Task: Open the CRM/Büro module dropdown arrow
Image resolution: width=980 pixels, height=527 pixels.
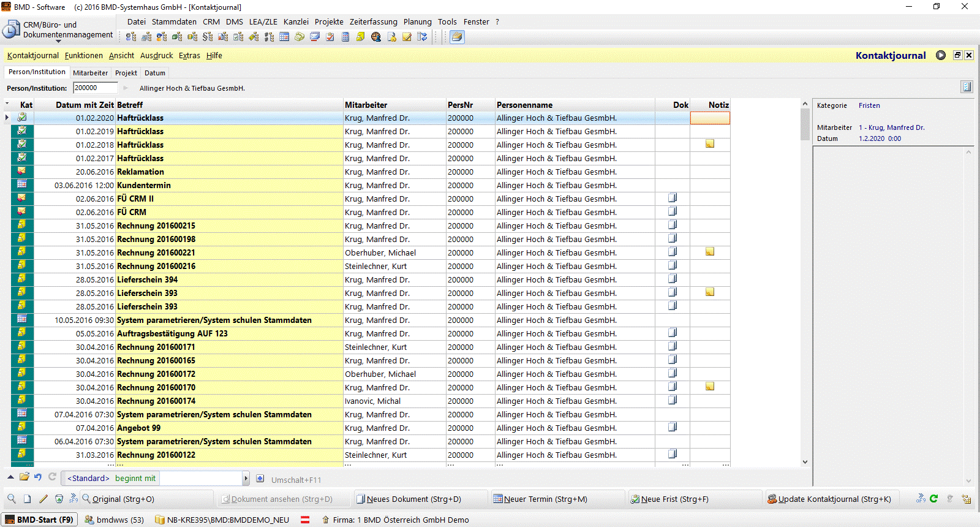Action: pyautogui.click(x=59, y=41)
